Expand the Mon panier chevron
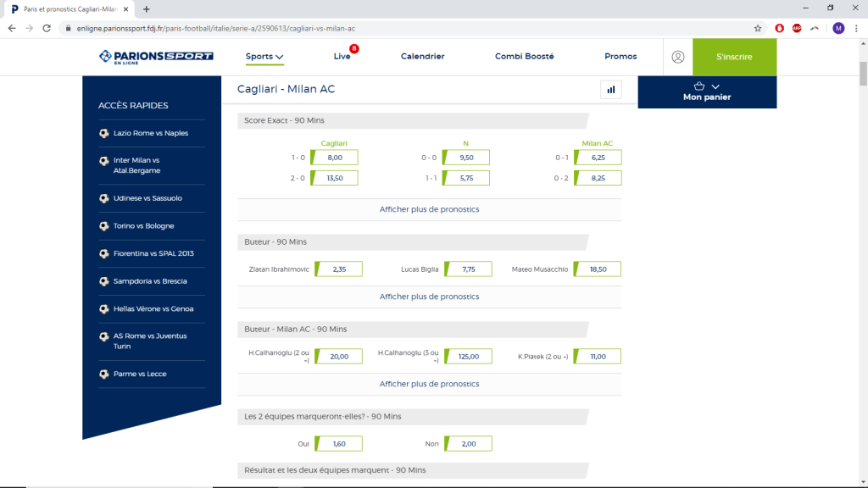 715,86
